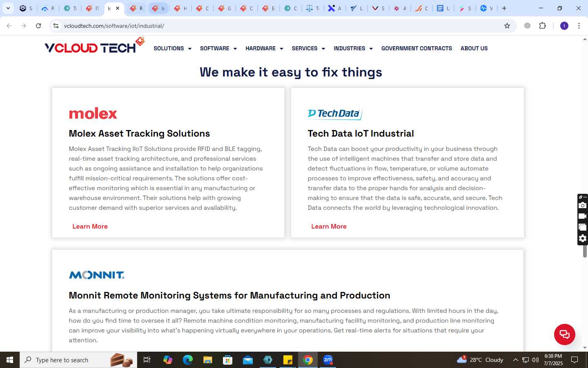Open Task View on the taskbar

(x=147, y=360)
